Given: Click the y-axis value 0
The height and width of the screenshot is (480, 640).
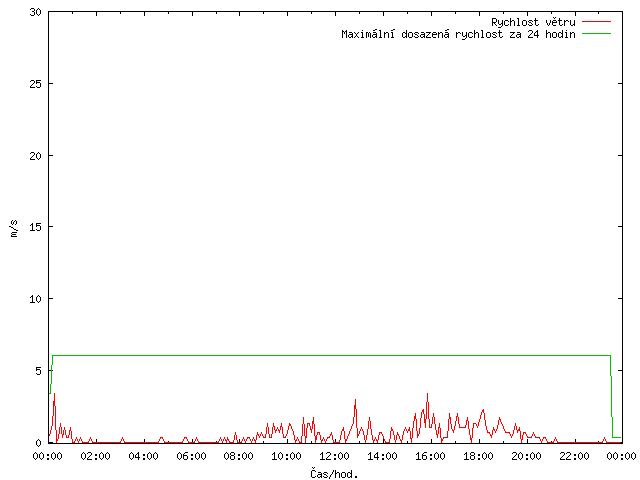Looking at the screenshot, I should (39, 443).
